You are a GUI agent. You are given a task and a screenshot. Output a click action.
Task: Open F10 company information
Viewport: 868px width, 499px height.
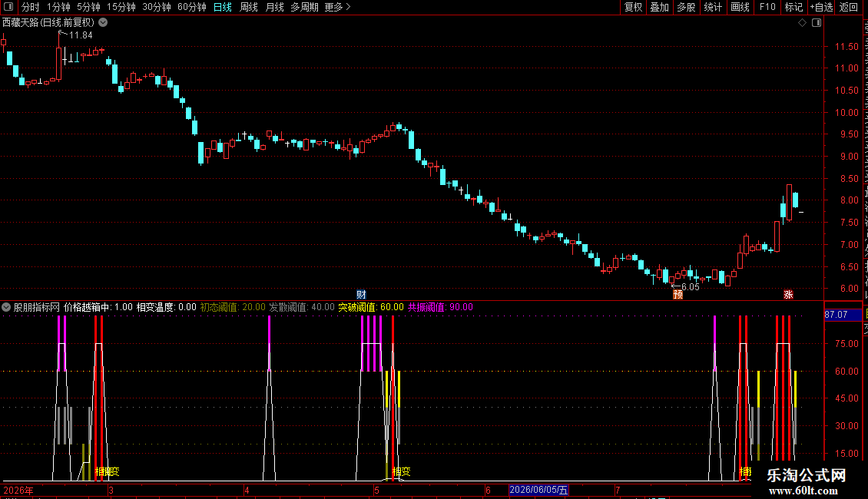[x=767, y=7]
